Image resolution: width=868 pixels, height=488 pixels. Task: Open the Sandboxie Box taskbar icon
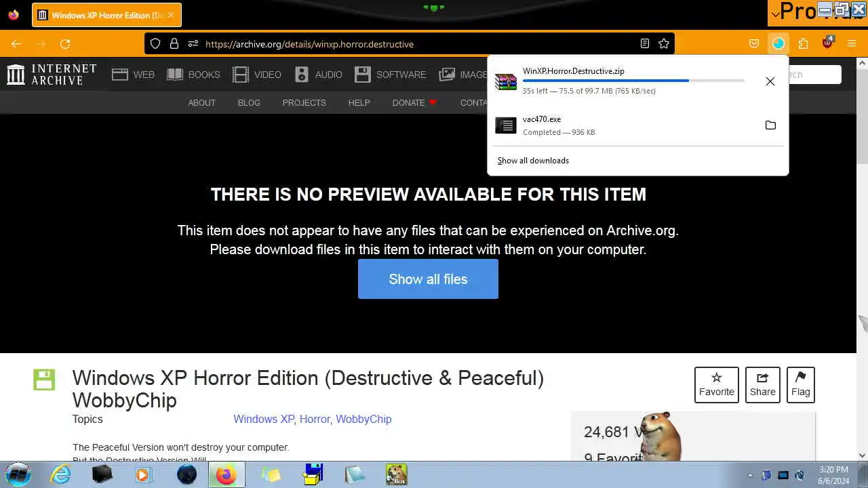tap(396, 474)
